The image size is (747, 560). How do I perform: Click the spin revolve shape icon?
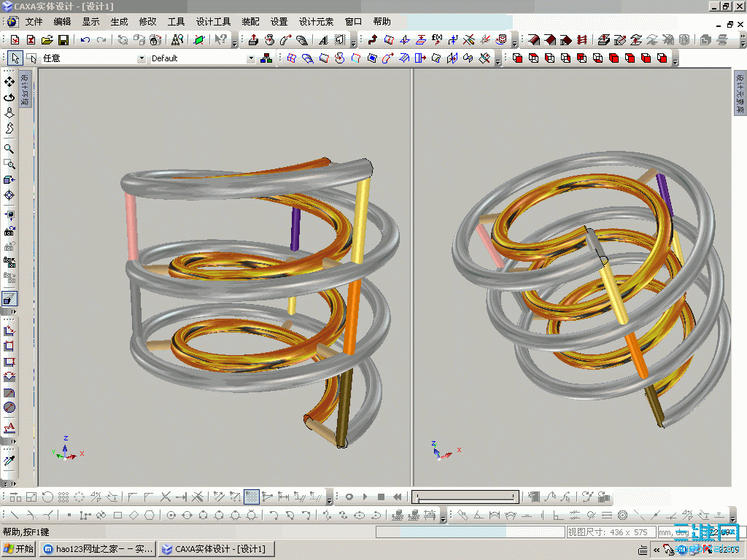(x=270, y=40)
